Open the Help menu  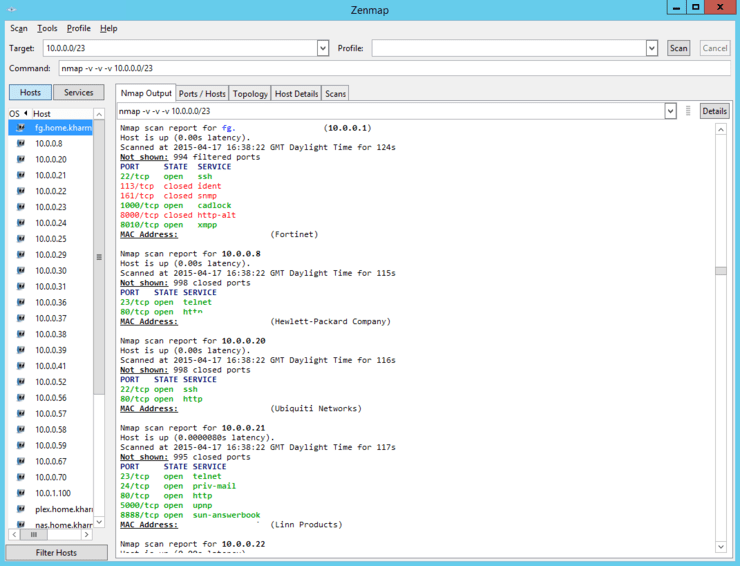[109, 28]
